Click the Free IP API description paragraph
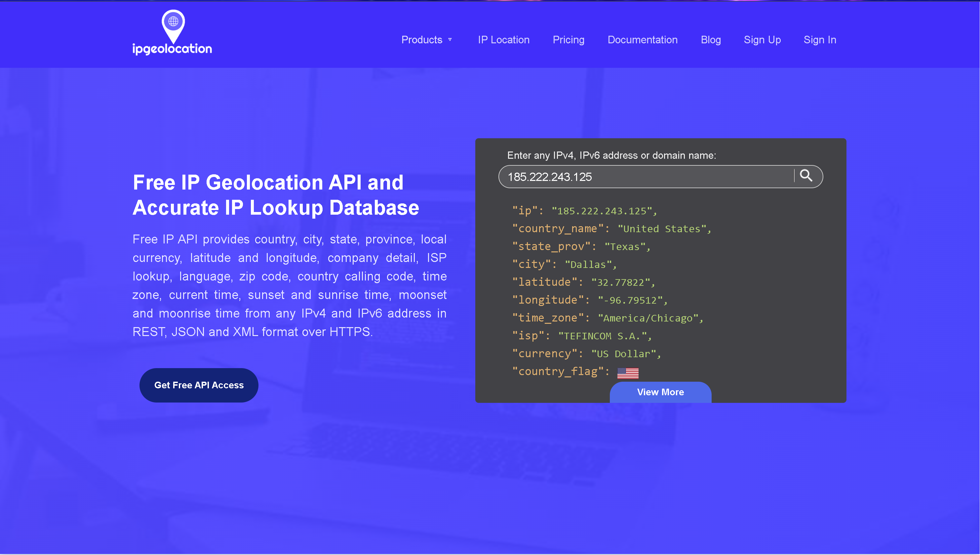The width and height of the screenshot is (980, 555). (x=290, y=285)
